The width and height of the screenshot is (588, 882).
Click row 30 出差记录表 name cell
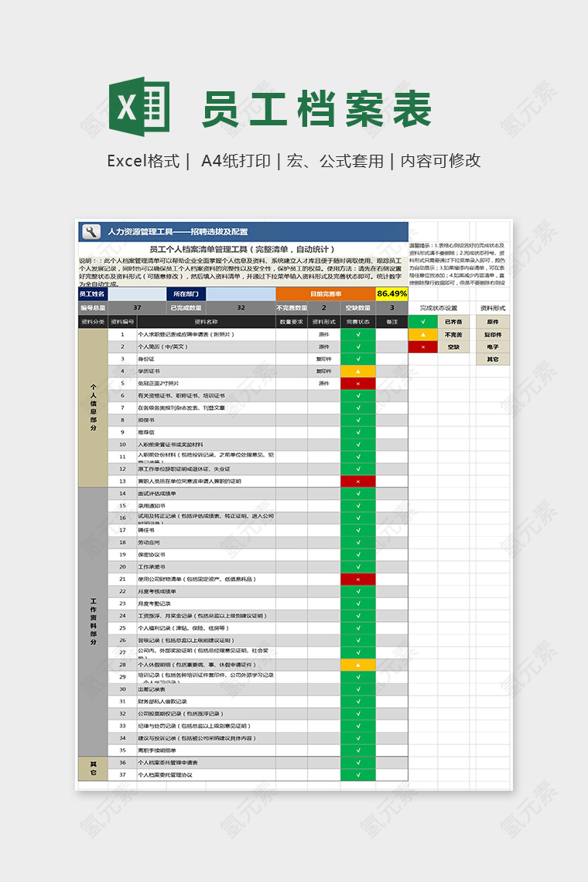point(206,689)
